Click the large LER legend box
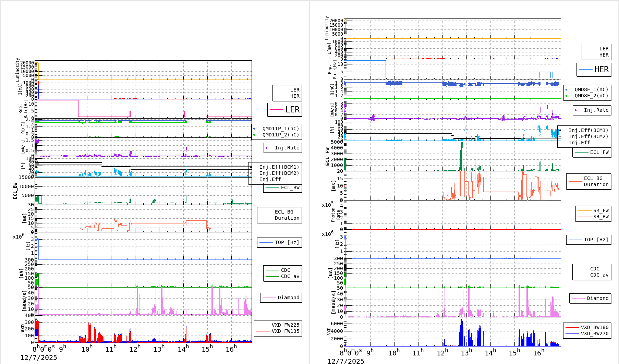Viewport: 619px width, 364px height. (284, 110)
